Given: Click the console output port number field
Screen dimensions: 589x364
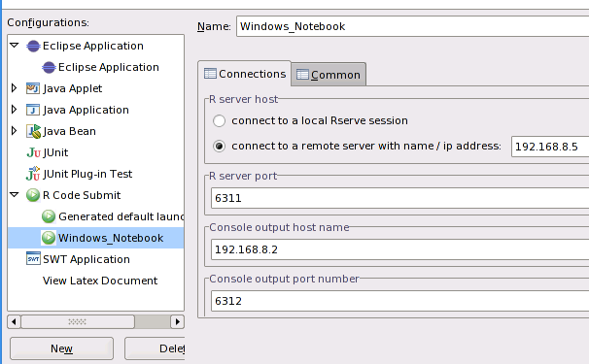Looking at the screenshot, I should point(399,301).
